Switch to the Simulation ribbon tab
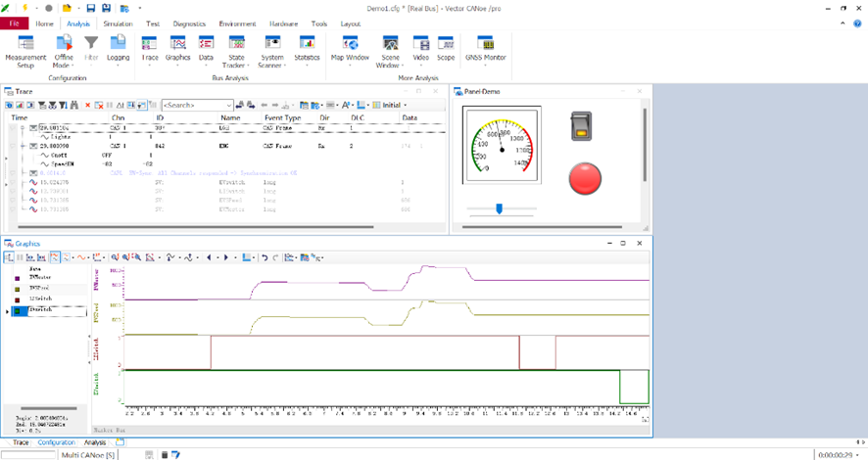This screenshot has height=460, width=868. click(118, 23)
